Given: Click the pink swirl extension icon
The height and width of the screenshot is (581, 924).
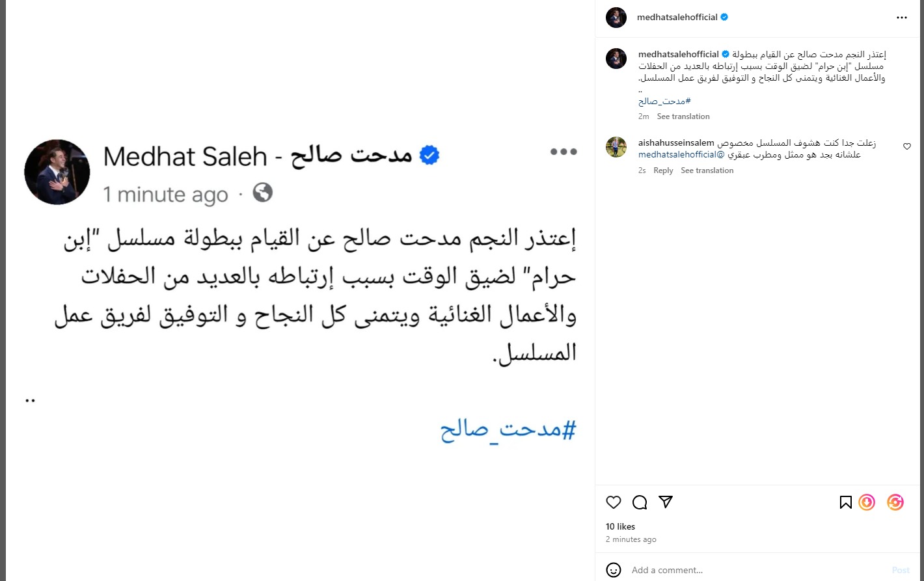Looking at the screenshot, I should click(895, 502).
